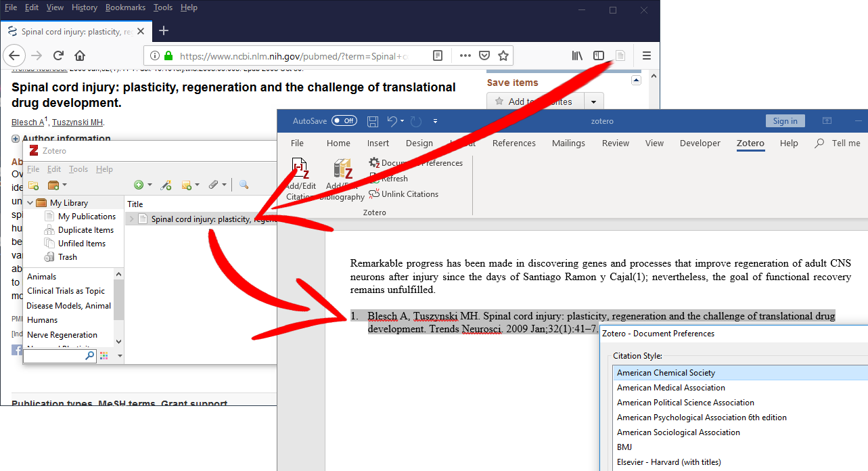Open Ribbon Display Options in Word
Image resolution: width=868 pixels, height=471 pixels.
tap(827, 120)
